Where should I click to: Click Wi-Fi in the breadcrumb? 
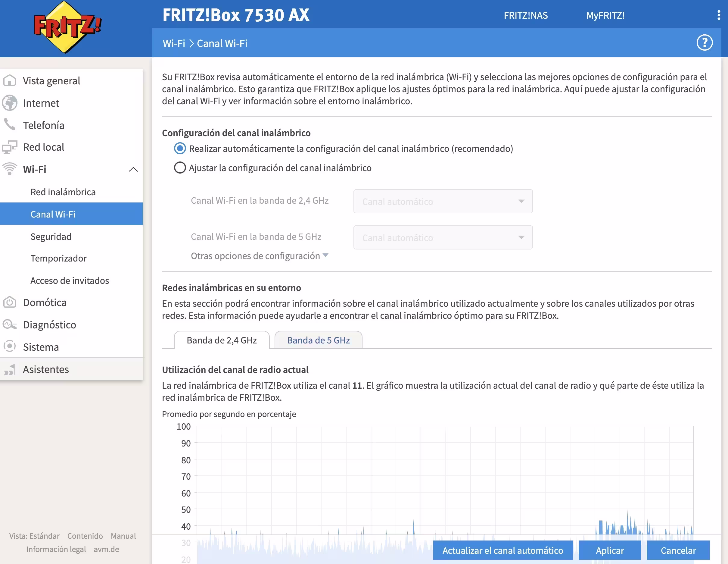(174, 43)
